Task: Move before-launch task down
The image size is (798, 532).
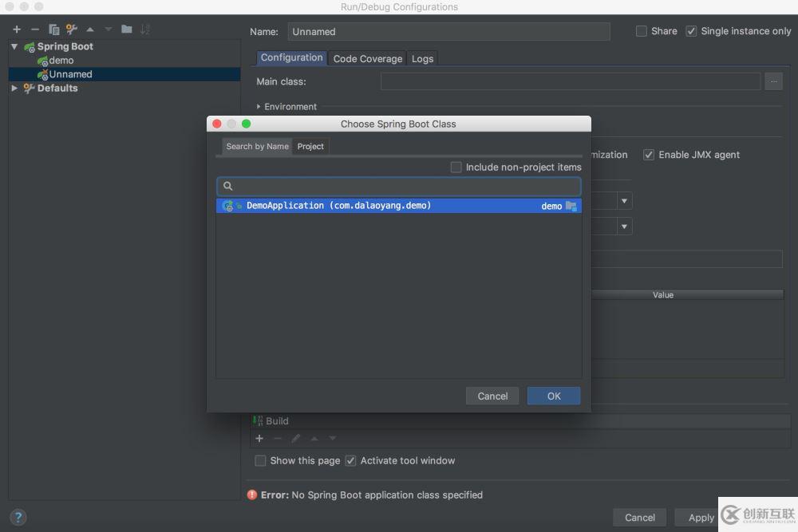Action: pos(332,439)
